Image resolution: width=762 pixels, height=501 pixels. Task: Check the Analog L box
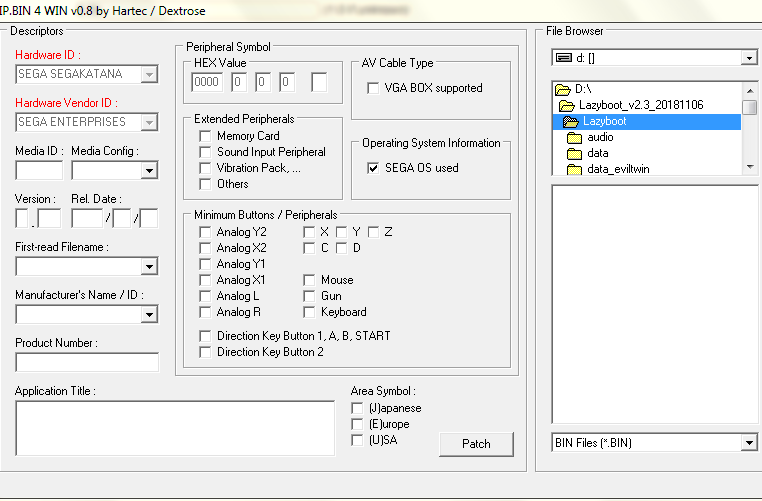click(205, 296)
